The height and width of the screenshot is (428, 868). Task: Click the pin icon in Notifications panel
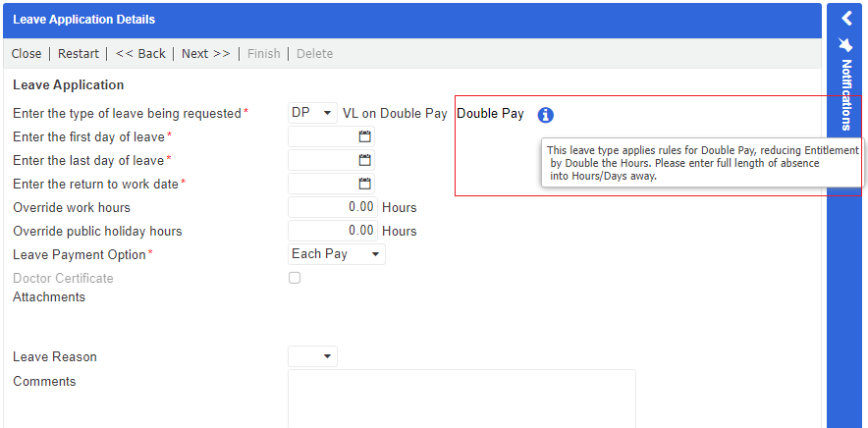click(846, 44)
